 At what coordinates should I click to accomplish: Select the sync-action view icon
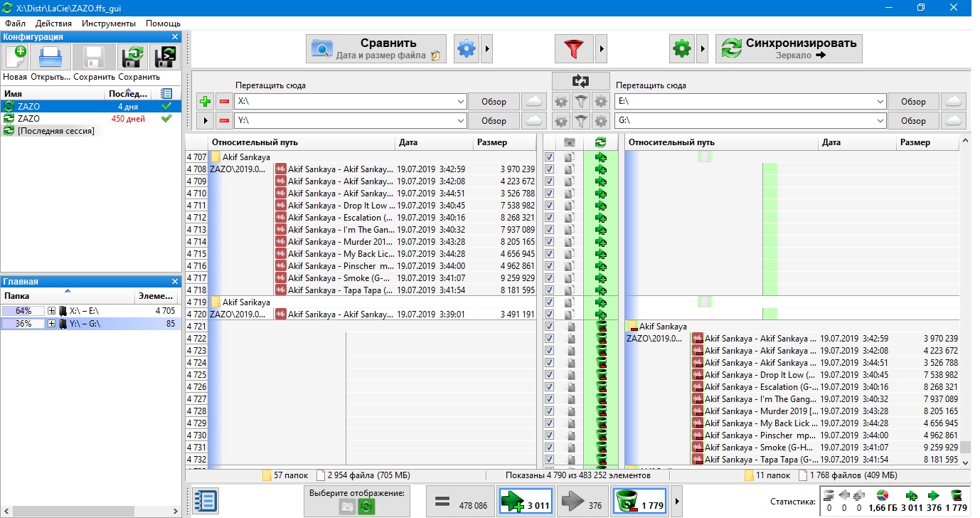point(366,507)
